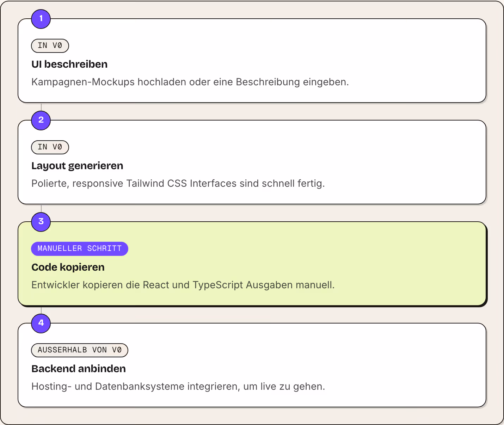Select the AUSSERHALB VON V0 tag
This screenshot has width=504, height=425.
(x=80, y=350)
